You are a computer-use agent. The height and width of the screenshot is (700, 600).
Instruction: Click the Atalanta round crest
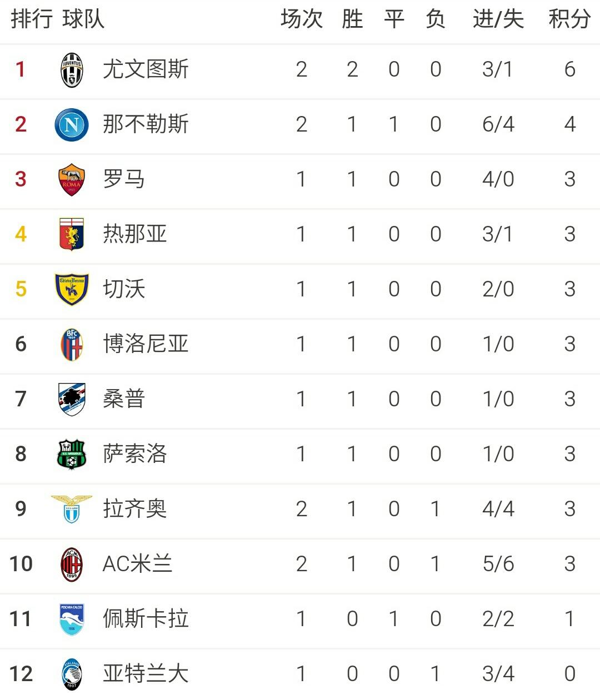click(x=72, y=674)
